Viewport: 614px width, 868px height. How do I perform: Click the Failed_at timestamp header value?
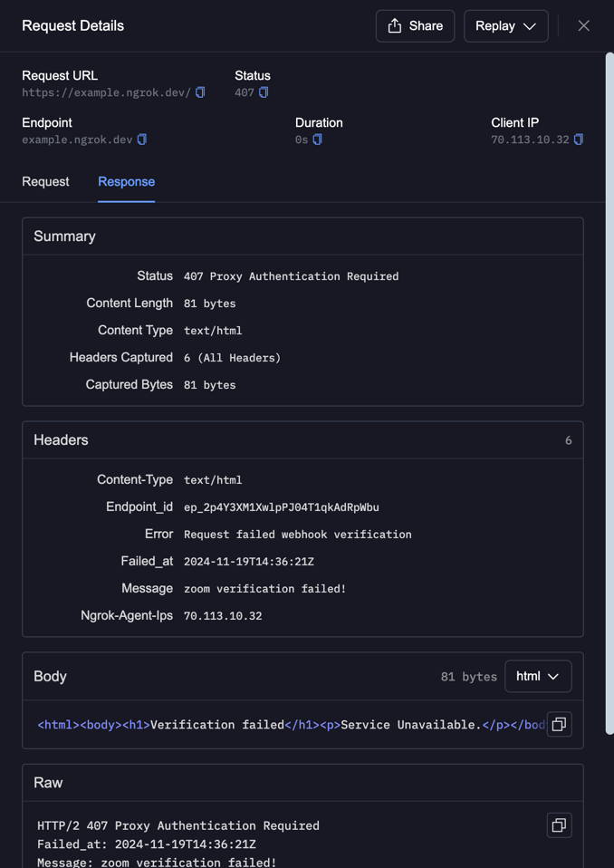tap(248, 562)
